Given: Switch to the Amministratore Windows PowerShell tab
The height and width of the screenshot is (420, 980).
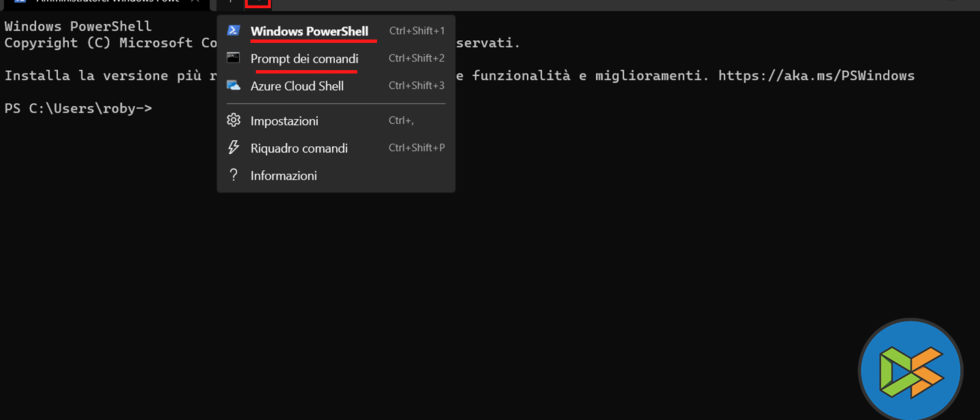Looking at the screenshot, I should [100, 3].
